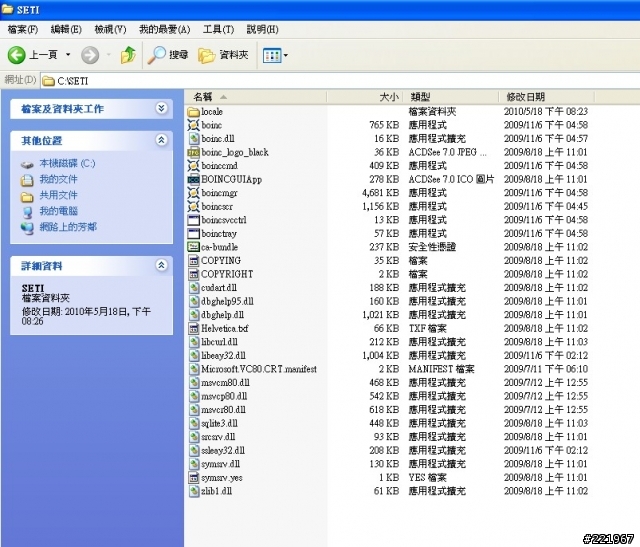Sort by the 類型 column header

(451, 97)
